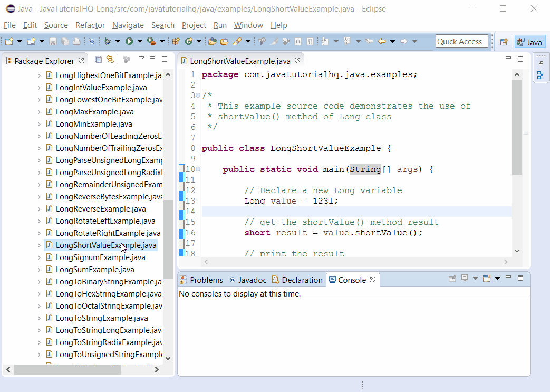This screenshot has height=392, width=550.
Task: Click the Search flashlight icon
Action: 237,41
